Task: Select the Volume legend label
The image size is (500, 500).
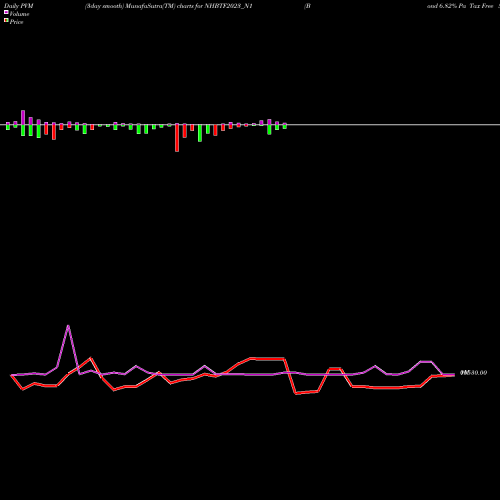Action: [x=19, y=14]
